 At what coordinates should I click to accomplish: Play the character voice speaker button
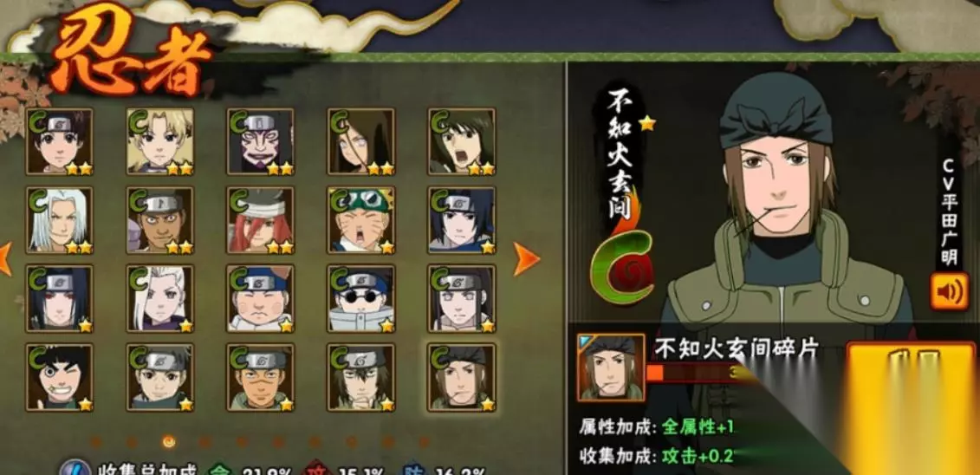tap(949, 290)
